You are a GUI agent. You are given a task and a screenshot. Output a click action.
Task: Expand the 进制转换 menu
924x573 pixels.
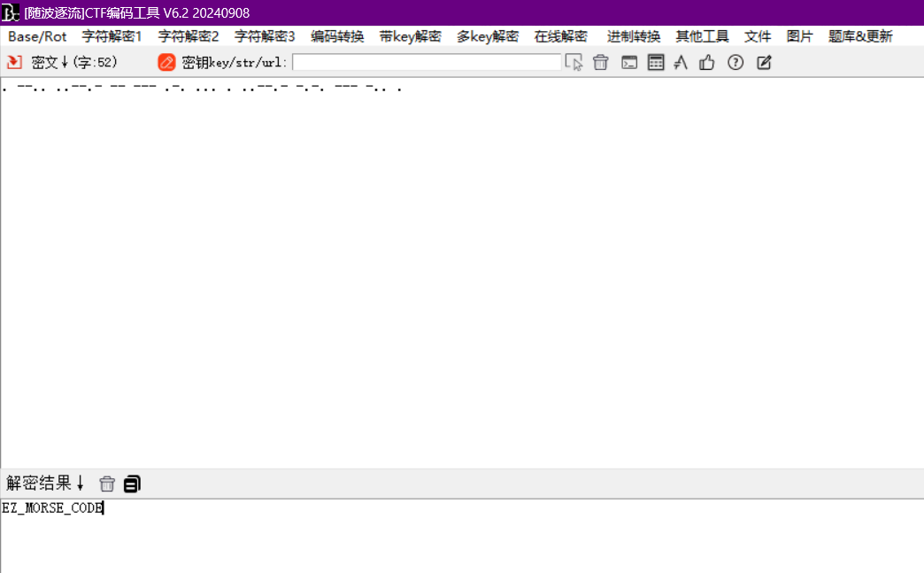[634, 36]
